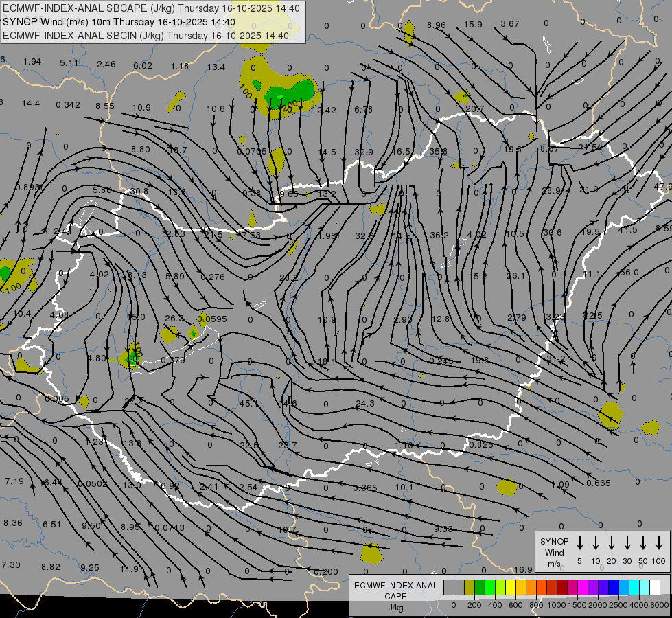The image size is (672, 618).
Task: Pick the dark green CAPE legend swatch
Action: [x=480, y=587]
